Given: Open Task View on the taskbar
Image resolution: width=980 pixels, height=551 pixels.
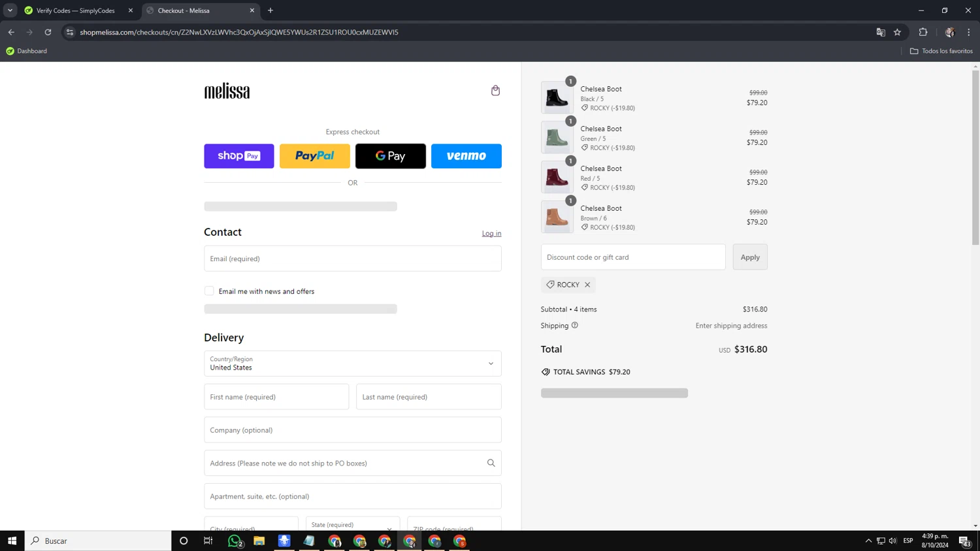Looking at the screenshot, I should (x=208, y=541).
